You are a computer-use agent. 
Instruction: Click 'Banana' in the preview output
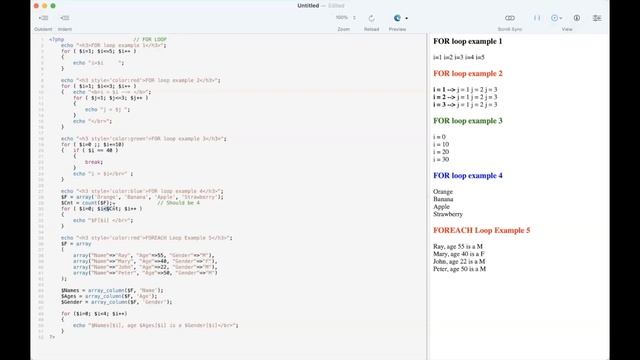(443, 199)
